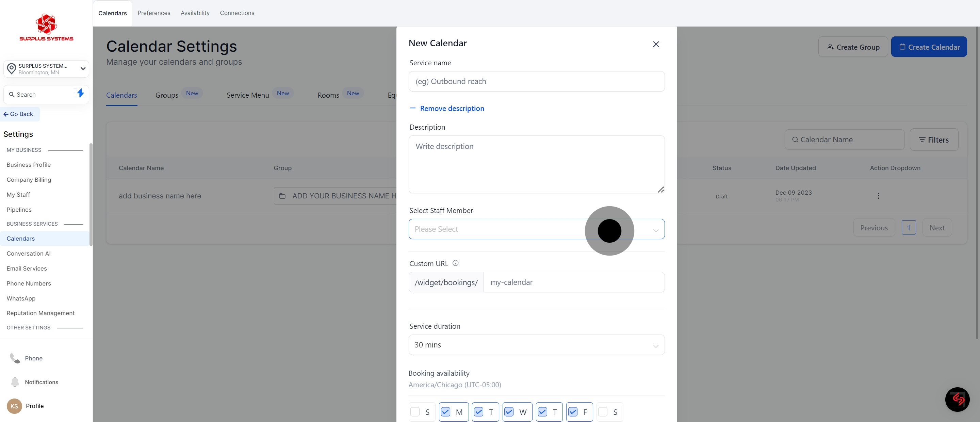
Task: Click the KS profile avatar
Action: tap(14, 406)
